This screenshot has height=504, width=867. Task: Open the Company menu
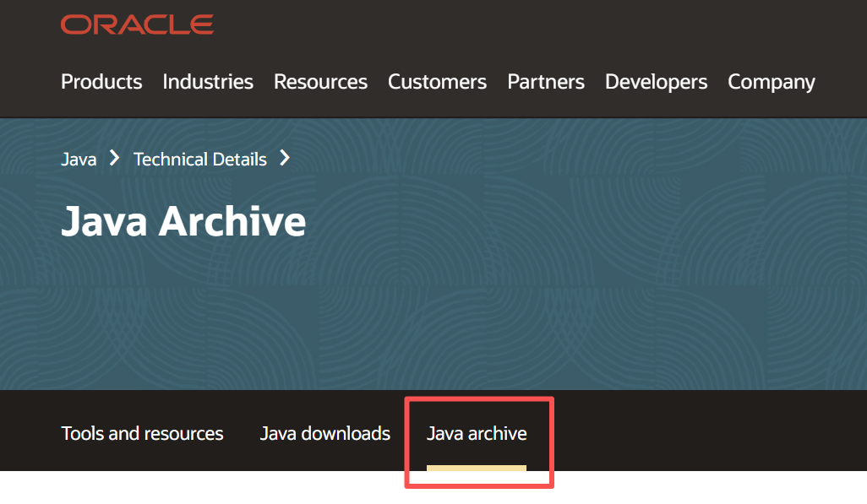[772, 82]
